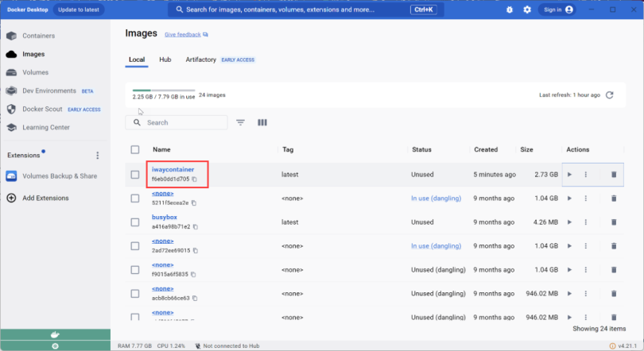Click the column view icon

(262, 123)
